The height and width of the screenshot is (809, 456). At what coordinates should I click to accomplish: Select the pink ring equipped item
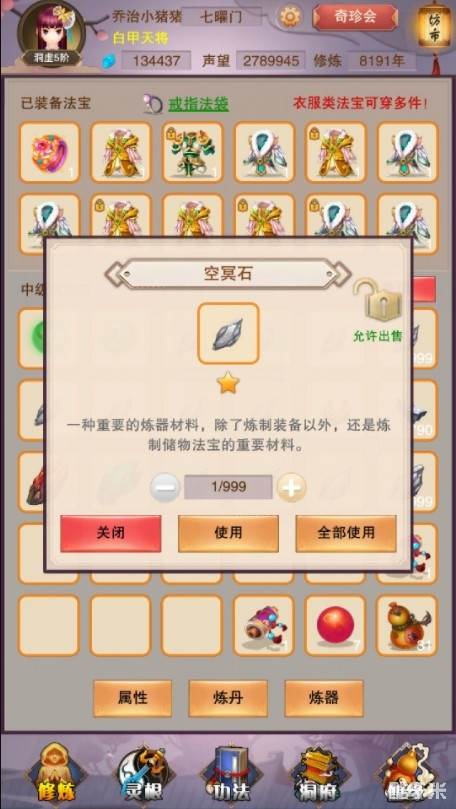(50, 152)
